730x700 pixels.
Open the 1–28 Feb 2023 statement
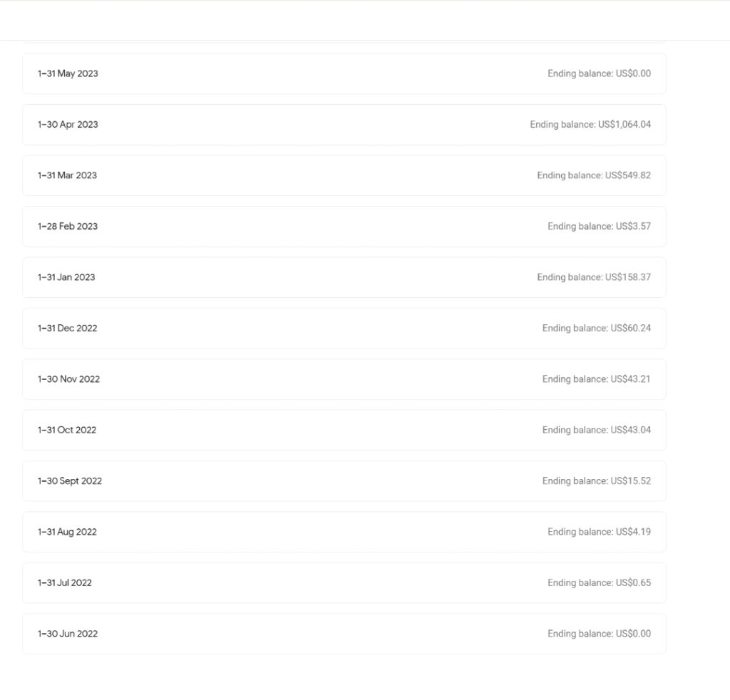point(68,227)
